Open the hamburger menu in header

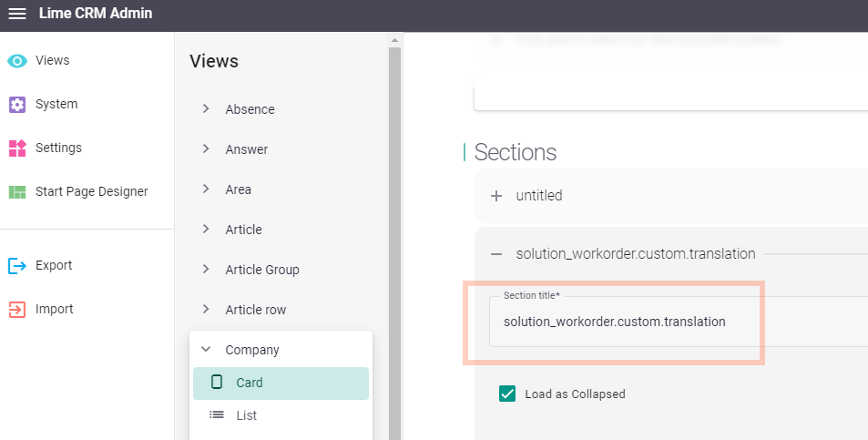(x=17, y=14)
